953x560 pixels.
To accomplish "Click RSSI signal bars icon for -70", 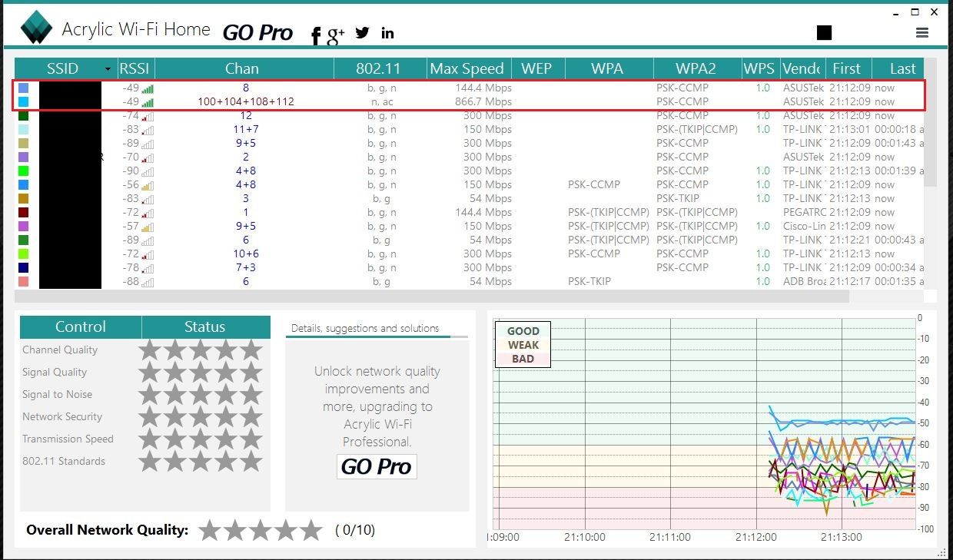I will pyautogui.click(x=148, y=157).
